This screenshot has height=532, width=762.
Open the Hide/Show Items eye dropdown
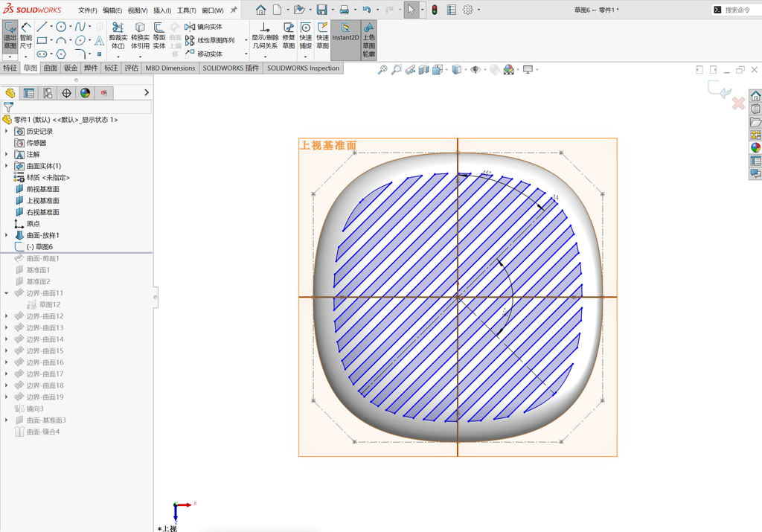click(484, 70)
